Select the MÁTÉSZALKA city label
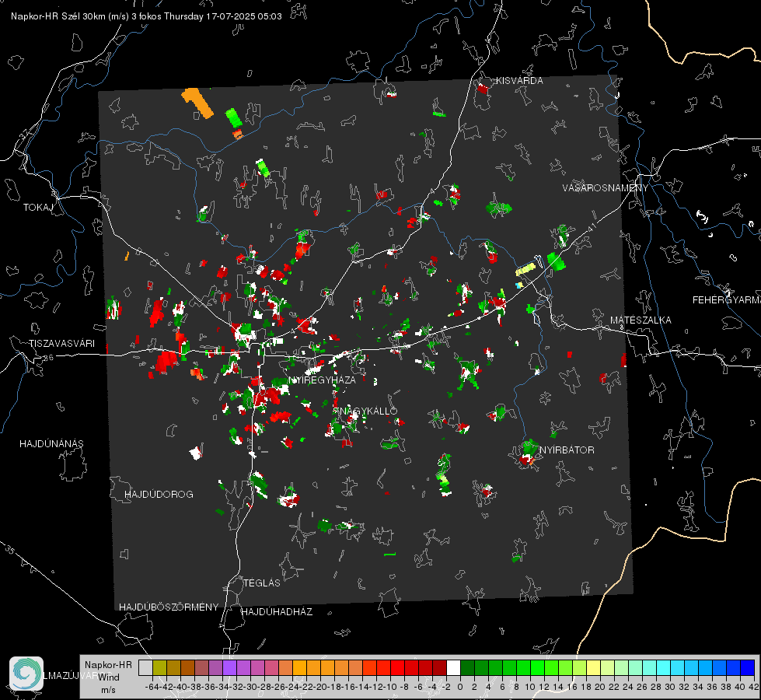 coord(641,320)
